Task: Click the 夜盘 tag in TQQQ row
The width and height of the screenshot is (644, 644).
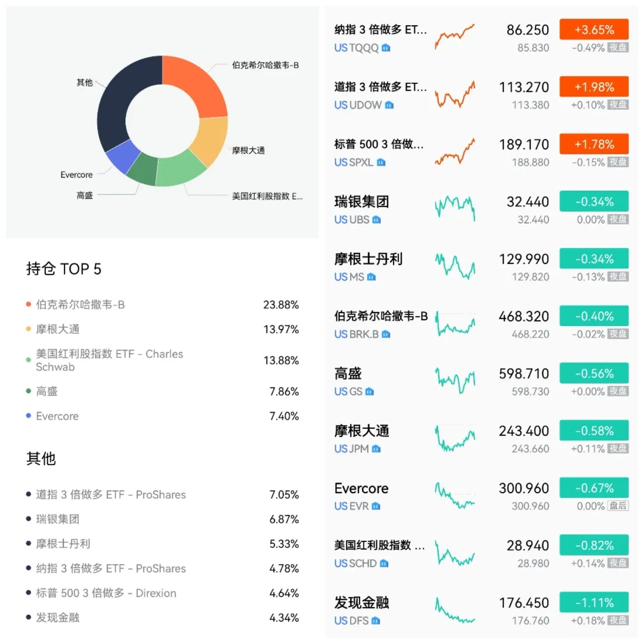Action: click(x=618, y=48)
